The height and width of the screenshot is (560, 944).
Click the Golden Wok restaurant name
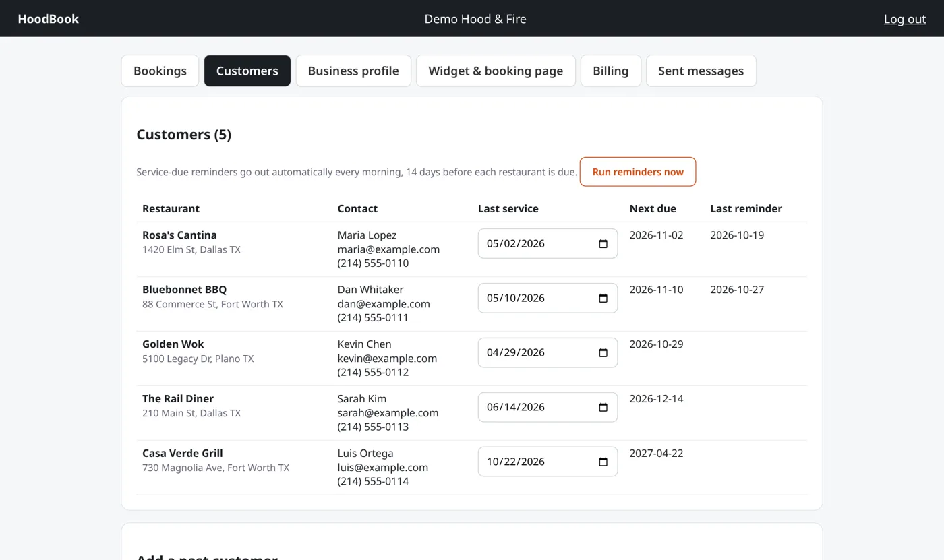coord(173,344)
